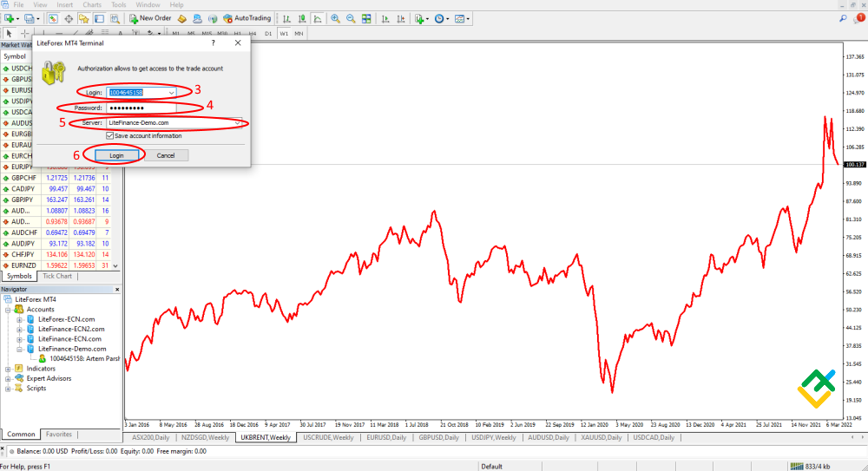
Task: Select the MN timeframe button
Action: click(x=299, y=34)
